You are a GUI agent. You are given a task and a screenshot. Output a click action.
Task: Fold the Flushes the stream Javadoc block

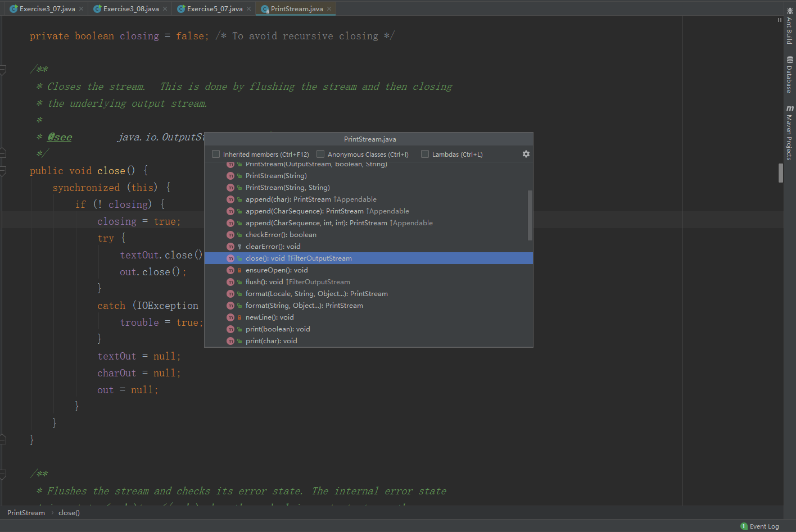pyautogui.click(x=3, y=474)
